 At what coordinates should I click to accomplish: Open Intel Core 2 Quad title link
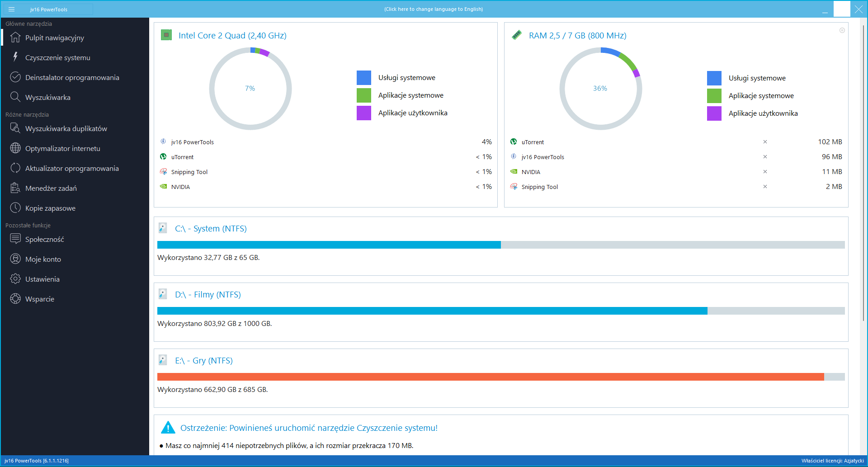coord(232,35)
